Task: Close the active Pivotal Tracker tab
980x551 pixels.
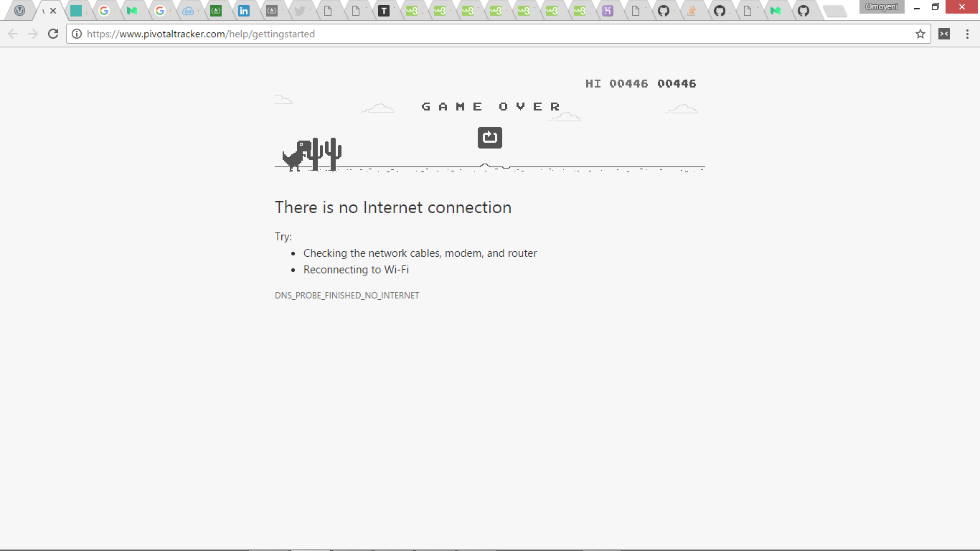Action: coord(53,11)
